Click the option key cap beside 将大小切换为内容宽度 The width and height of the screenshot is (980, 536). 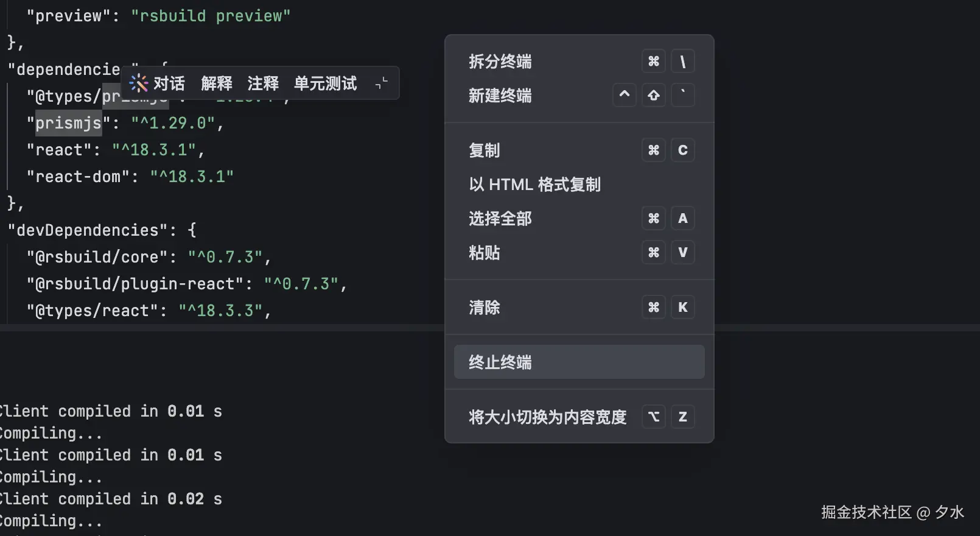[x=654, y=417]
